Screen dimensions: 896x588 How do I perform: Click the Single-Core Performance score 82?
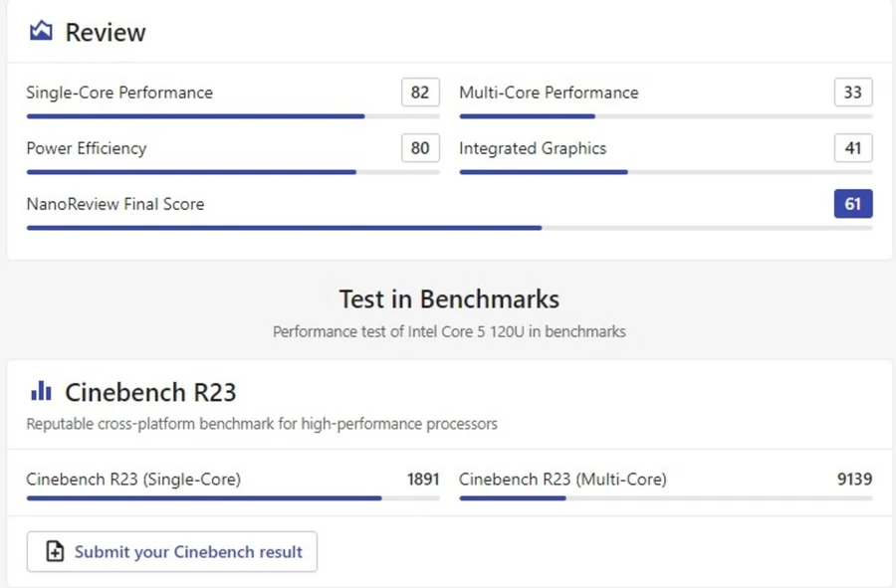click(x=420, y=92)
